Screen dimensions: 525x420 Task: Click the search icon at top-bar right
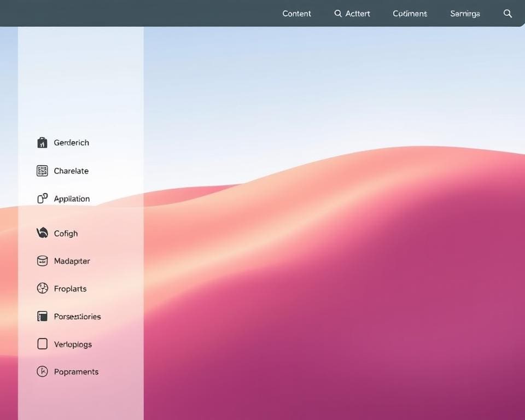tap(507, 13)
